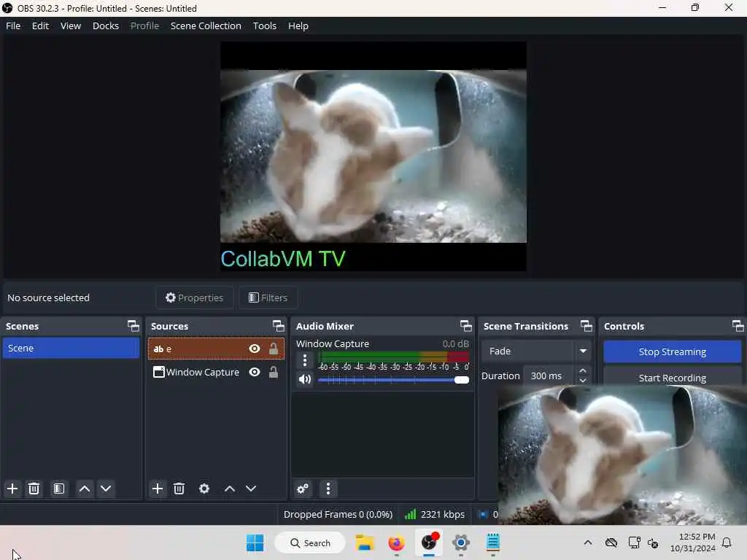Show hidden tray icons chevron

point(588,542)
